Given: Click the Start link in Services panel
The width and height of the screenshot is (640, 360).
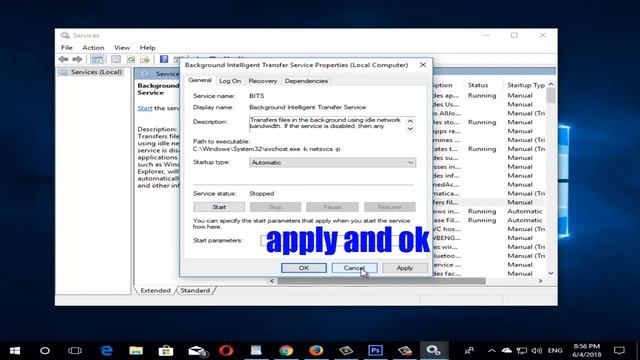Looking at the screenshot, I should (145, 108).
